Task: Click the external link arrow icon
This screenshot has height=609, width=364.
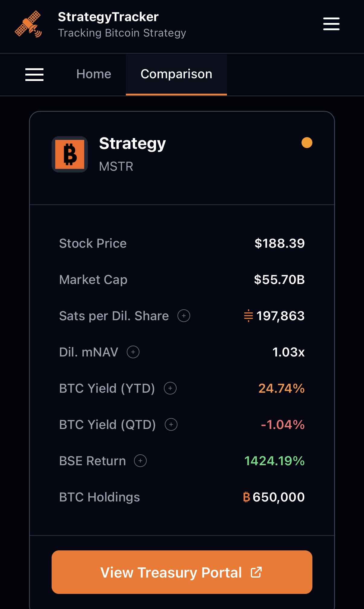Action: (x=256, y=572)
